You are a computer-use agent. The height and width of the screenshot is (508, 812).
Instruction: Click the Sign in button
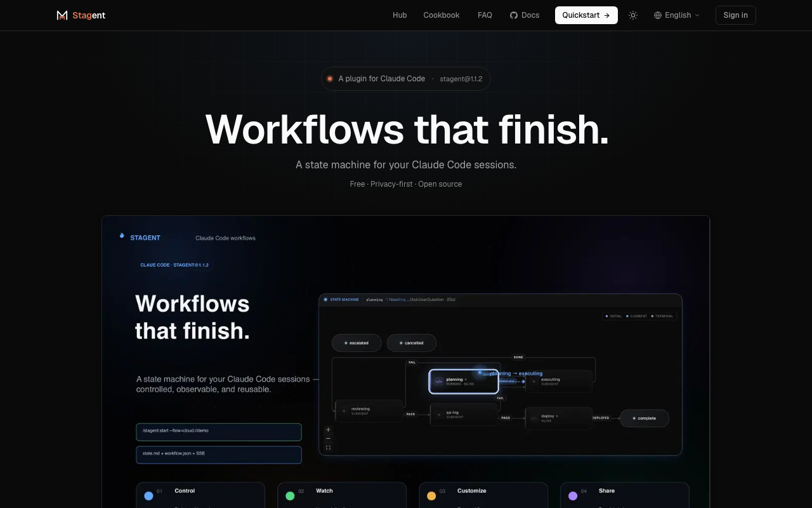coord(736,15)
